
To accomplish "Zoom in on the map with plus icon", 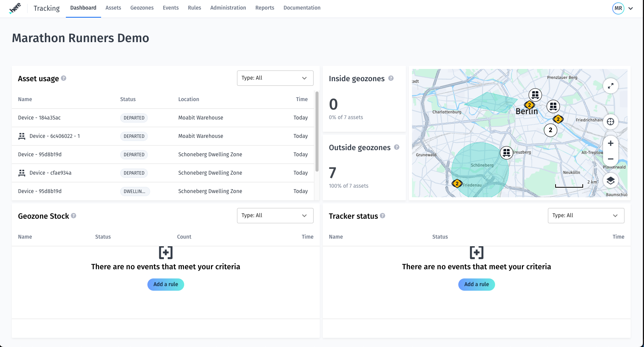I will coord(611,143).
